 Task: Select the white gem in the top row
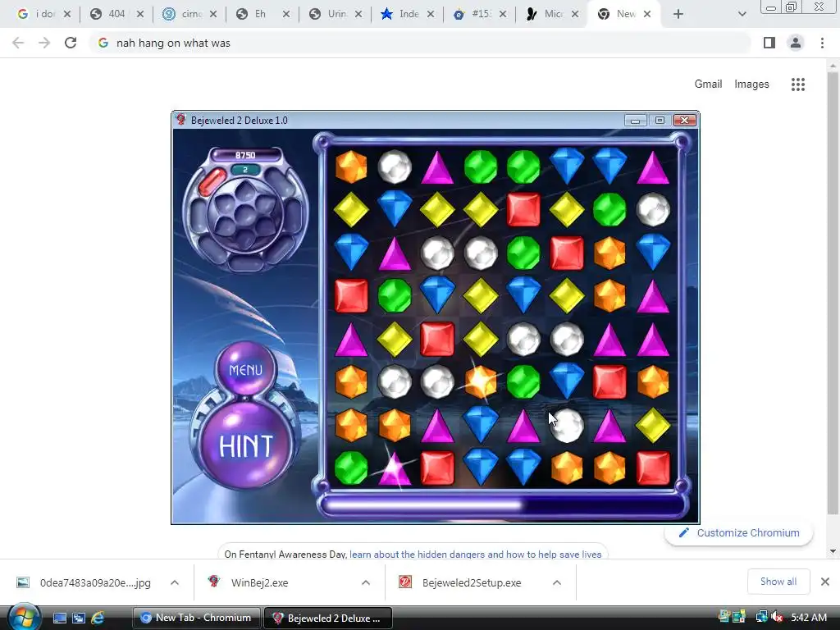[395, 167]
